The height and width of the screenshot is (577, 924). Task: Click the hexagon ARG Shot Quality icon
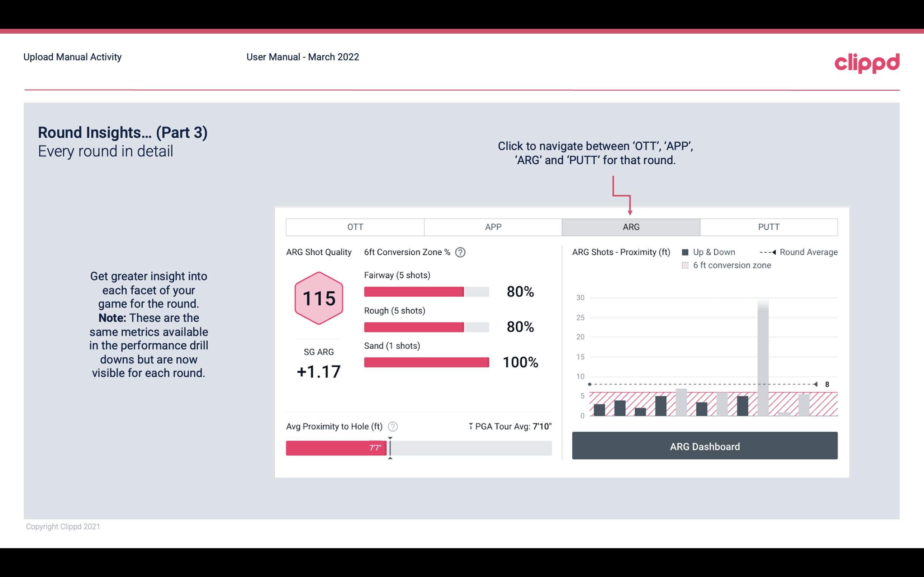click(318, 299)
